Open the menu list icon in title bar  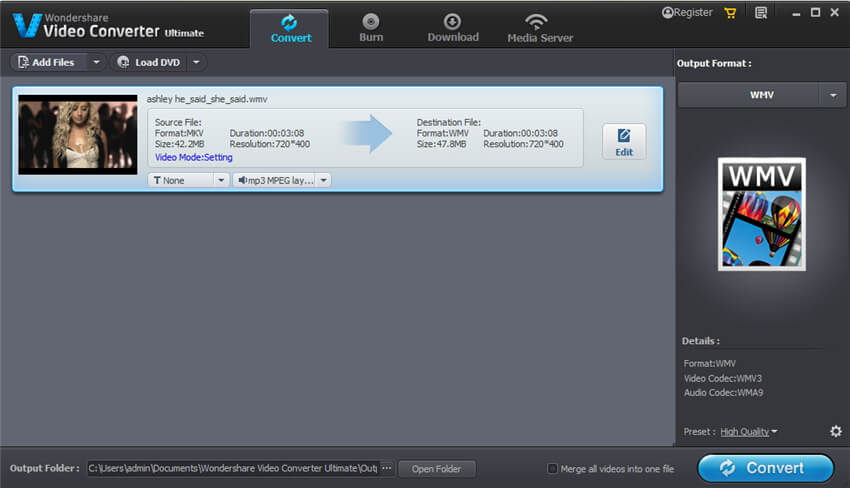(x=761, y=13)
